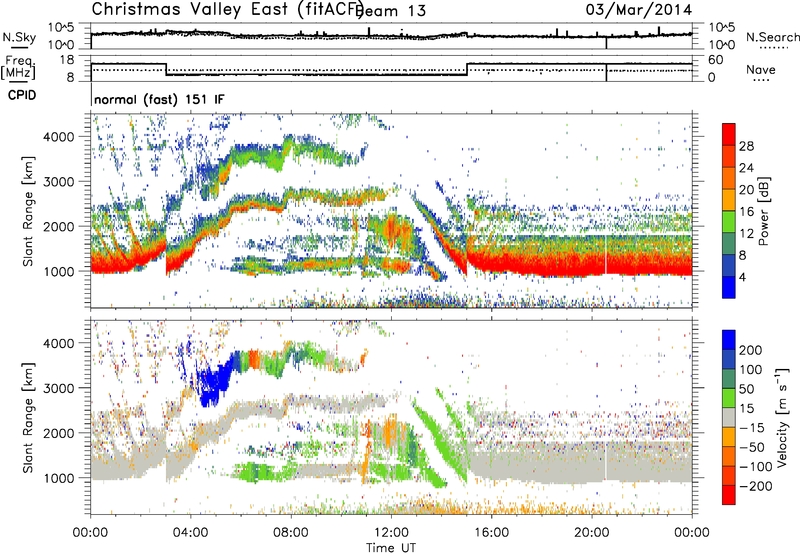Click the 'normal (fast) 151 IF' text
This screenshot has height=554, width=800.
[x=159, y=99]
